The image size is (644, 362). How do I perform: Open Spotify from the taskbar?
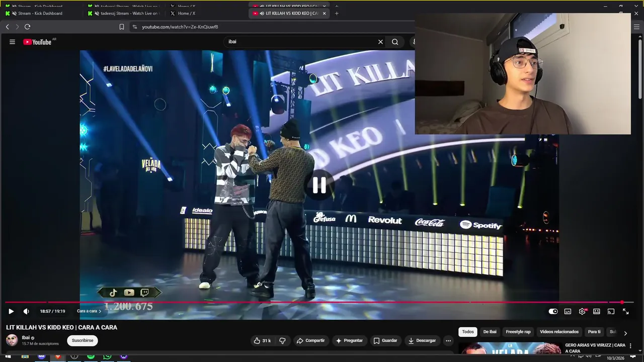coord(91,356)
